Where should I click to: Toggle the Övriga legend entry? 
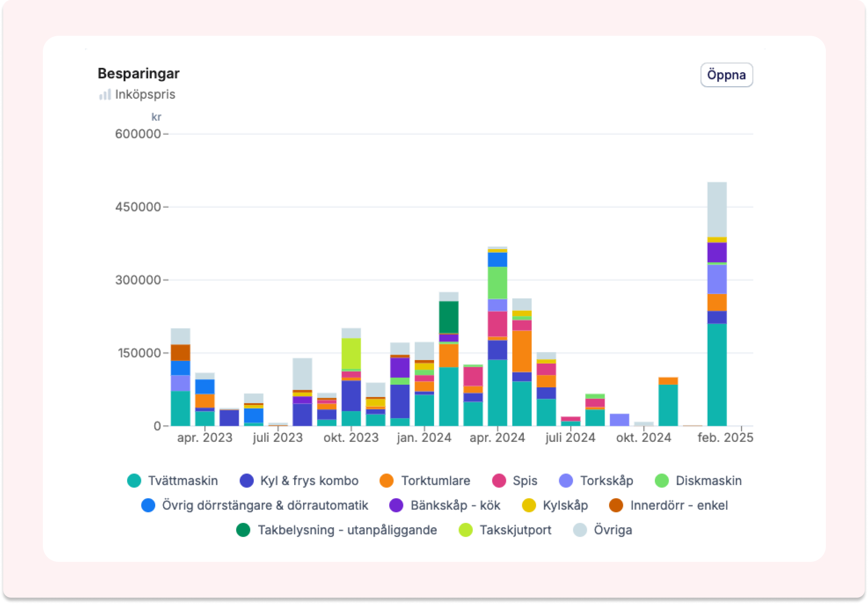[x=603, y=530]
